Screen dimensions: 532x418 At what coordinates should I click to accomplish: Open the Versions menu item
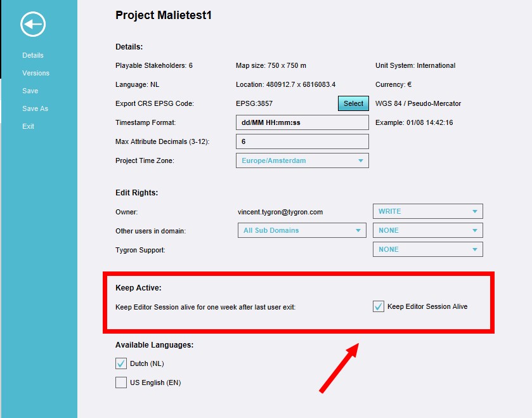(36, 73)
